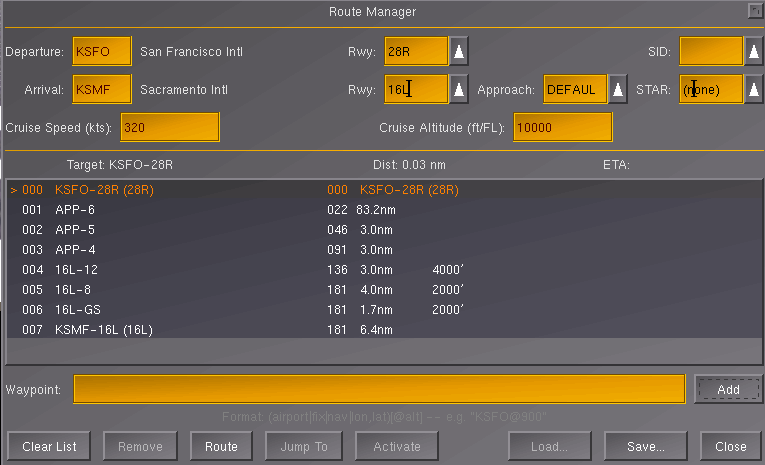Image resolution: width=765 pixels, height=465 pixels.
Task: Click the arrival runway field 16L
Action: click(416, 89)
